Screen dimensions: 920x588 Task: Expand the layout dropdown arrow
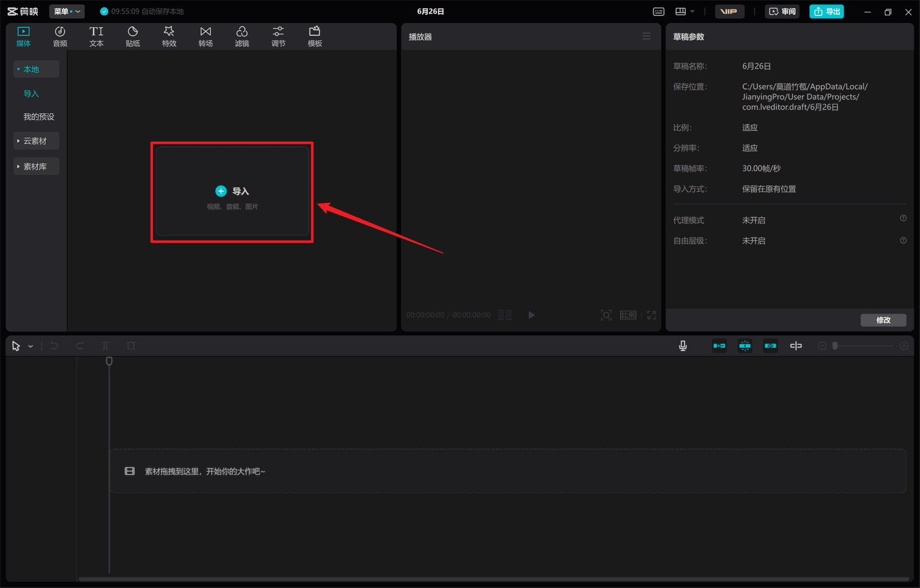tap(692, 12)
